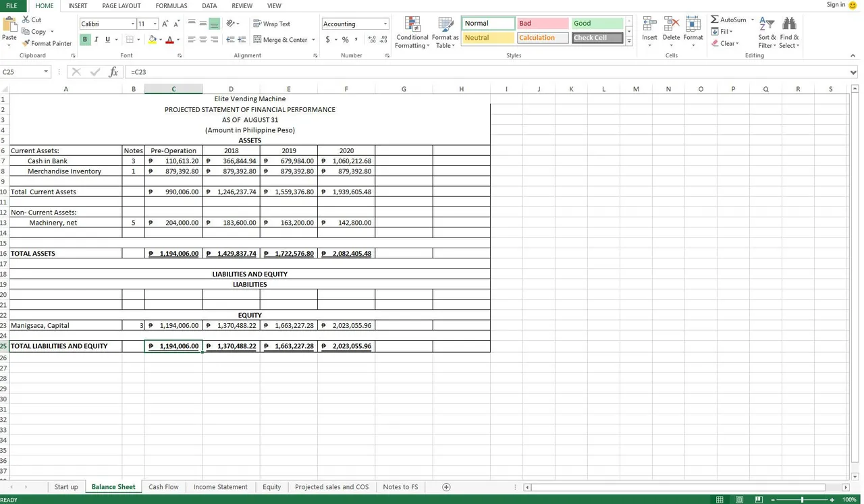Apply the Good cell style
This screenshot has width=864, height=504.
[597, 24]
